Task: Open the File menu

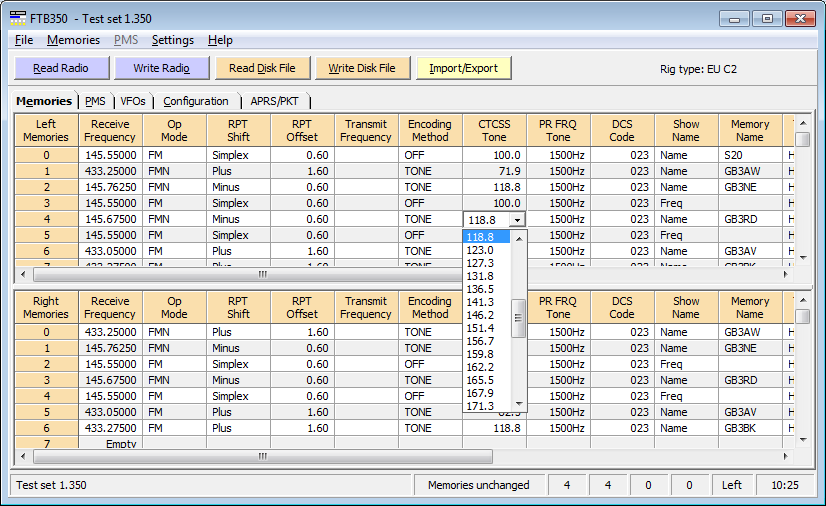Action: pyautogui.click(x=24, y=40)
